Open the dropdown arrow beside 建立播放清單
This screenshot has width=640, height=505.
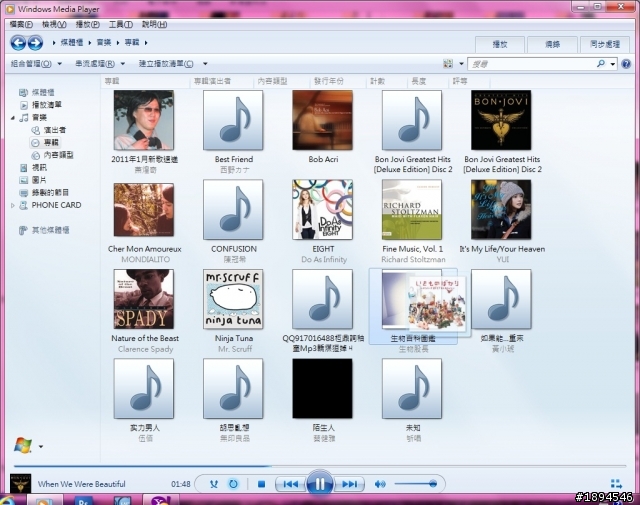coord(205,64)
